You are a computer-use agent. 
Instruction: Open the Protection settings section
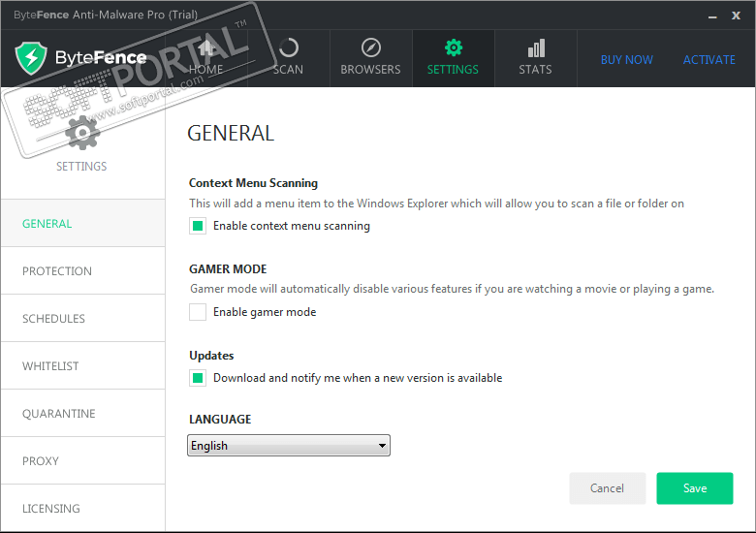[83, 270]
